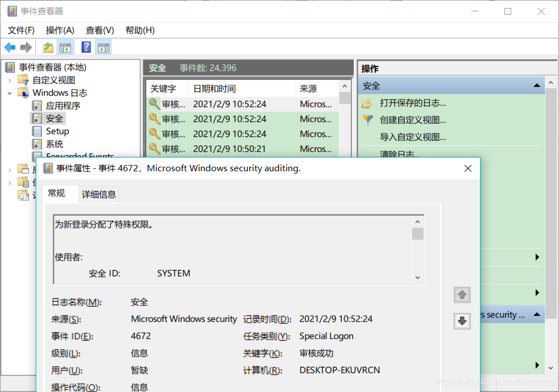Switch to the 详细信息 tab
Image resolution: width=559 pixels, height=392 pixels.
click(99, 195)
